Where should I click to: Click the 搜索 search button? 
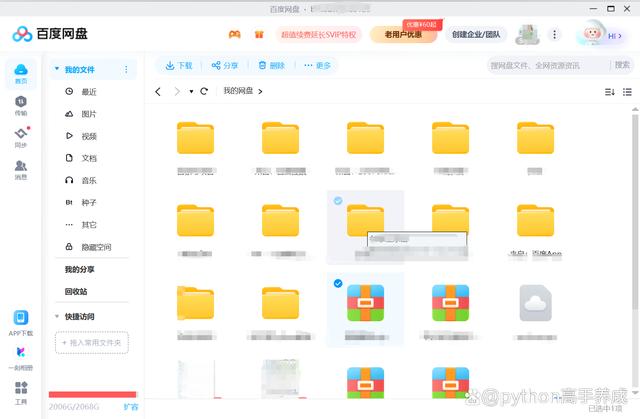point(622,65)
